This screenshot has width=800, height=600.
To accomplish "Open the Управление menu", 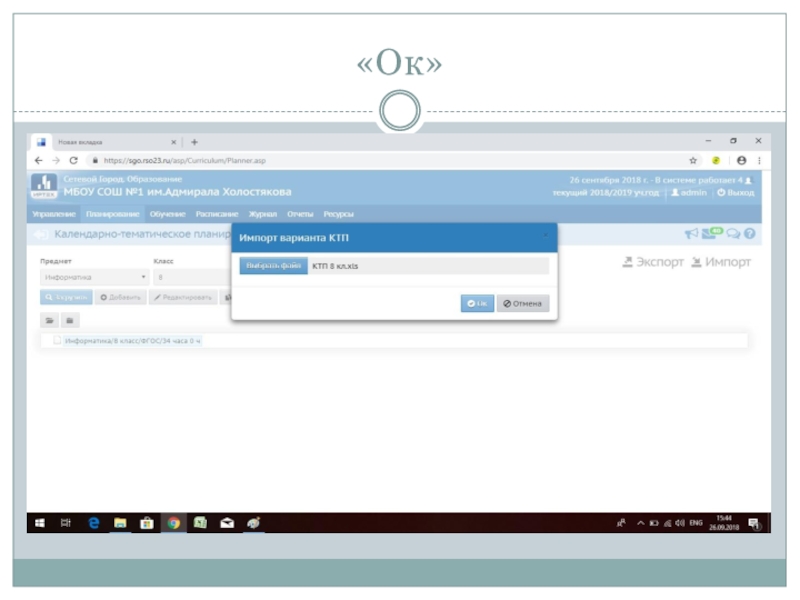I will click(x=54, y=214).
